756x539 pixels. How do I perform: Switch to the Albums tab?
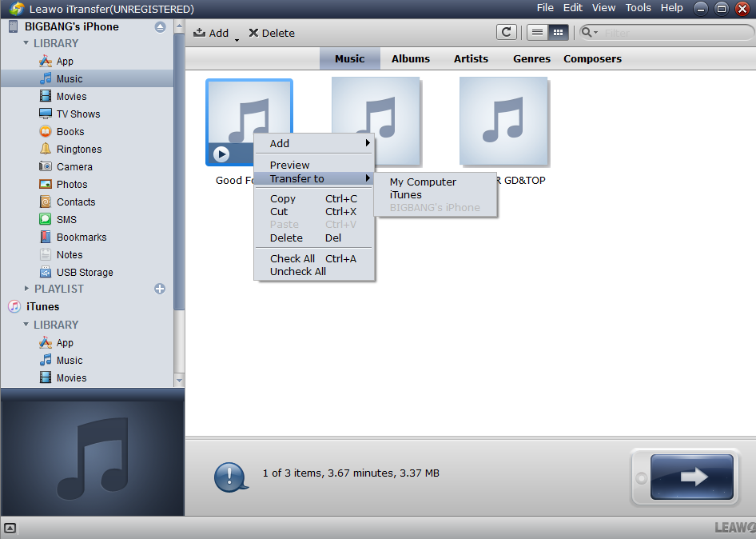pyautogui.click(x=410, y=59)
